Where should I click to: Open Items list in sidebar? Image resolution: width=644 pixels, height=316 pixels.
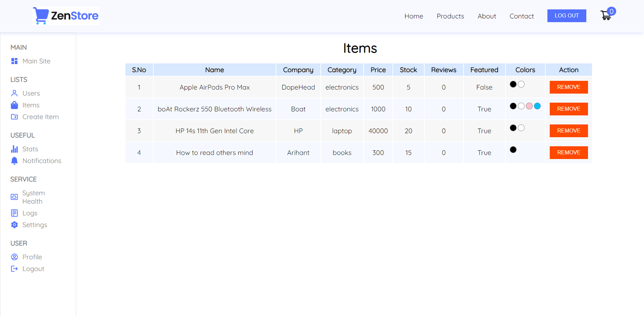pyautogui.click(x=31, y=105)
